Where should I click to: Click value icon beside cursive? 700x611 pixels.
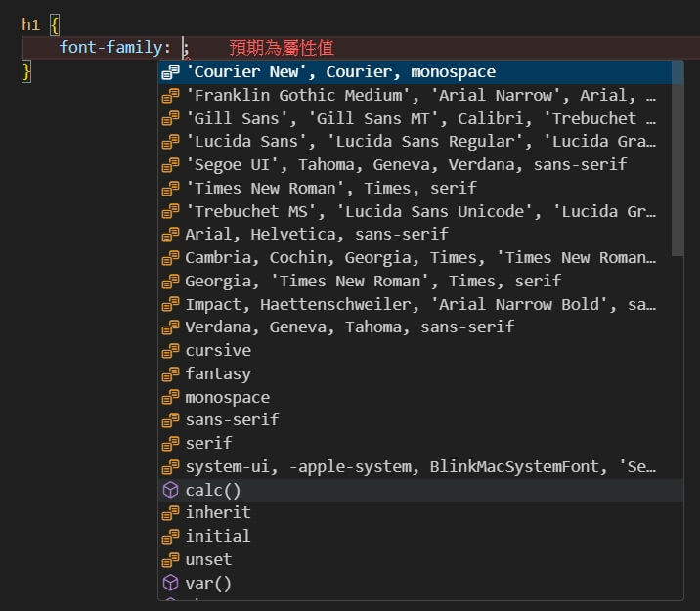point(170,351)
